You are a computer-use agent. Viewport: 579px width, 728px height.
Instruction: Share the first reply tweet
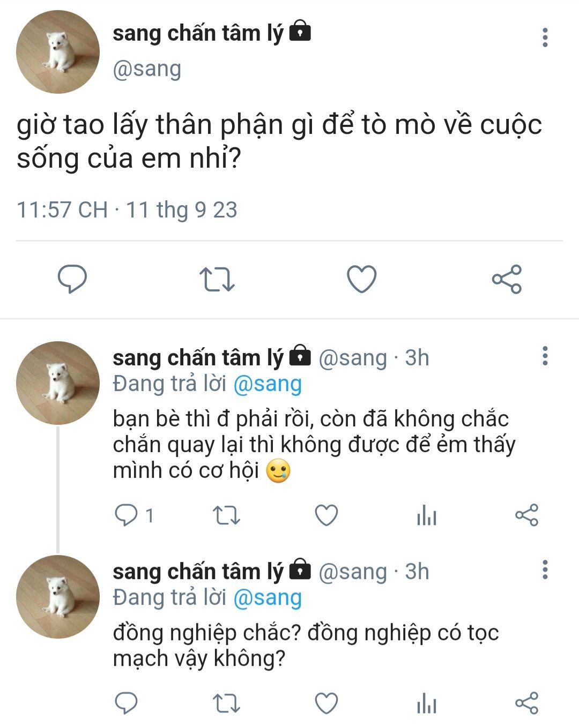526,515
